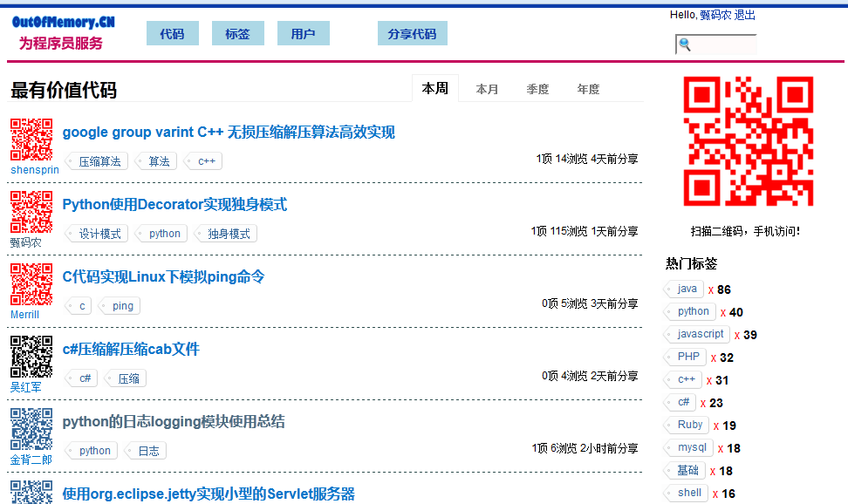The height and width of the screenshot is (504, 848).
Task: Click the mysql hot tag
Action: tap(688, 448)
